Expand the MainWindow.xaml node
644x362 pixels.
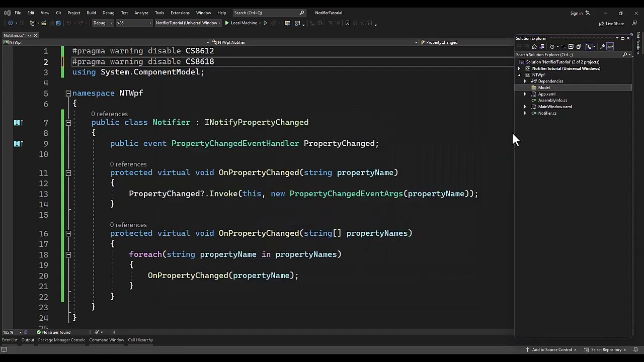(x=525, y=107)
